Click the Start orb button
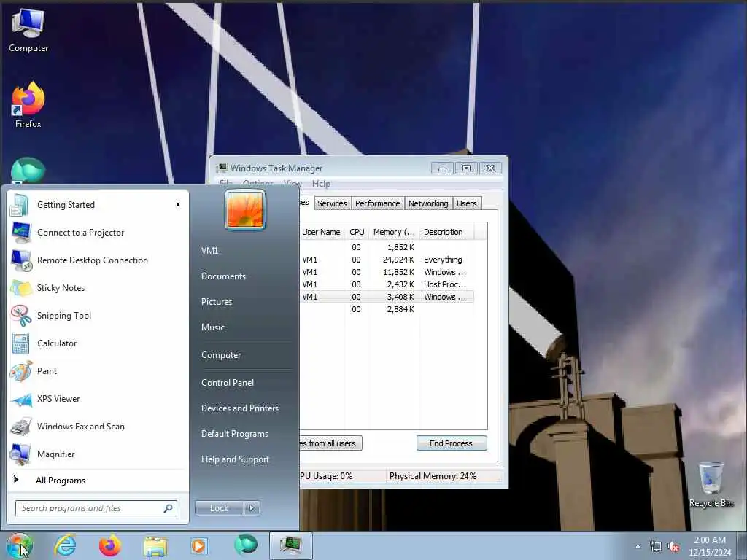 click(19, 545)
